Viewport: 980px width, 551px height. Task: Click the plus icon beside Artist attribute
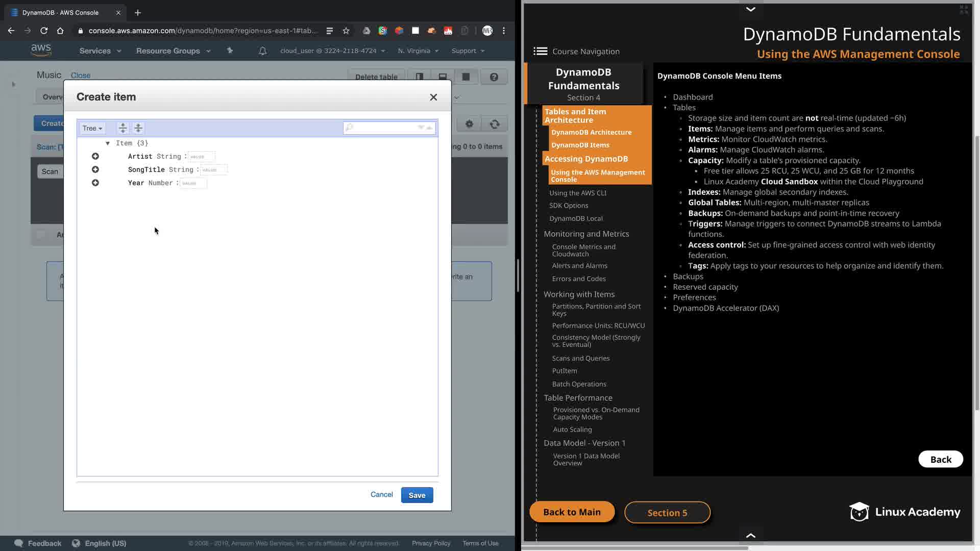(95, 156)
